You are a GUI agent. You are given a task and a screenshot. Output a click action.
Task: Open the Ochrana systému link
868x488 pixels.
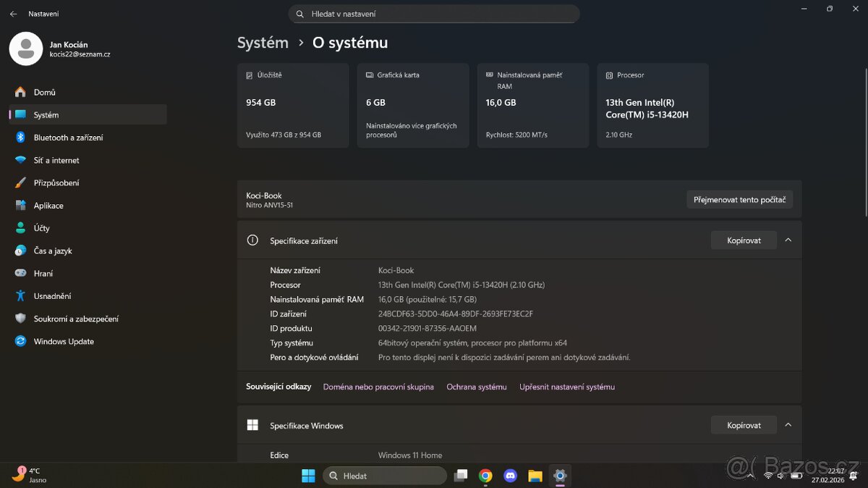[476, 387]
